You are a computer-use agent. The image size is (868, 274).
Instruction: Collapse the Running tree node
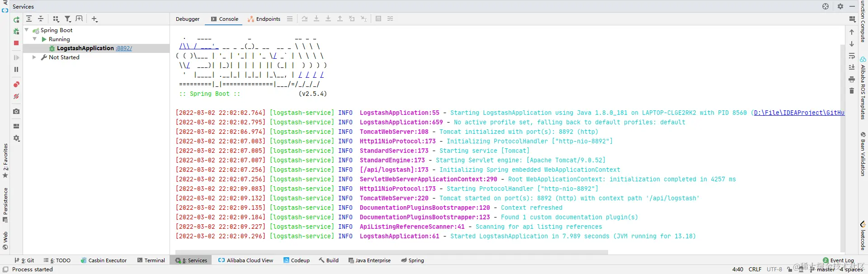coord(35,39)
